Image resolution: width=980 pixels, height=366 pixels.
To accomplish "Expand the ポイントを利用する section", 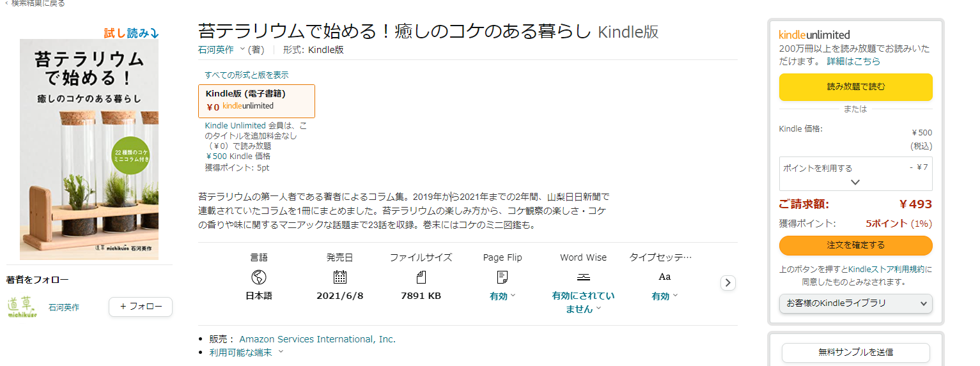I will [855, 173].
